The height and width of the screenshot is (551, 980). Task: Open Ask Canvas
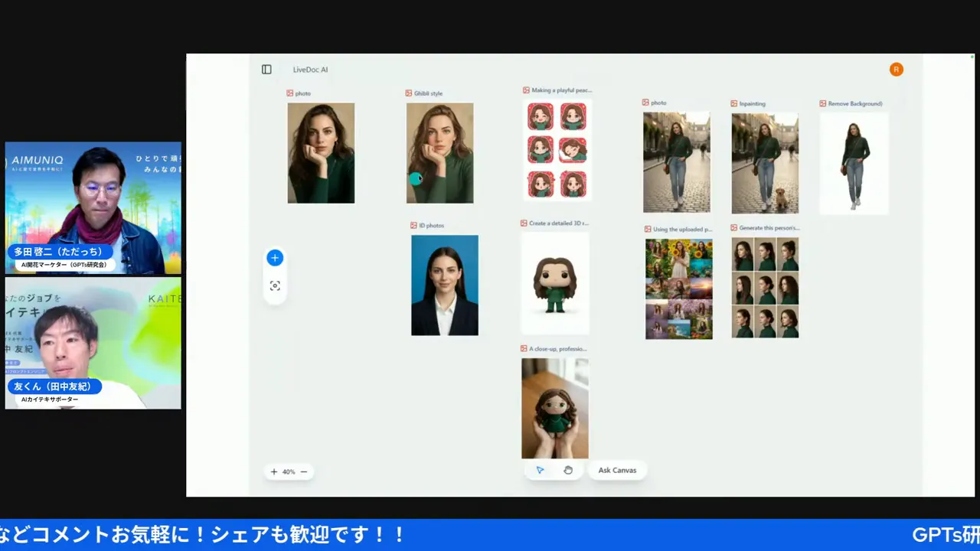pyautogui.click(x=617, y=469)
